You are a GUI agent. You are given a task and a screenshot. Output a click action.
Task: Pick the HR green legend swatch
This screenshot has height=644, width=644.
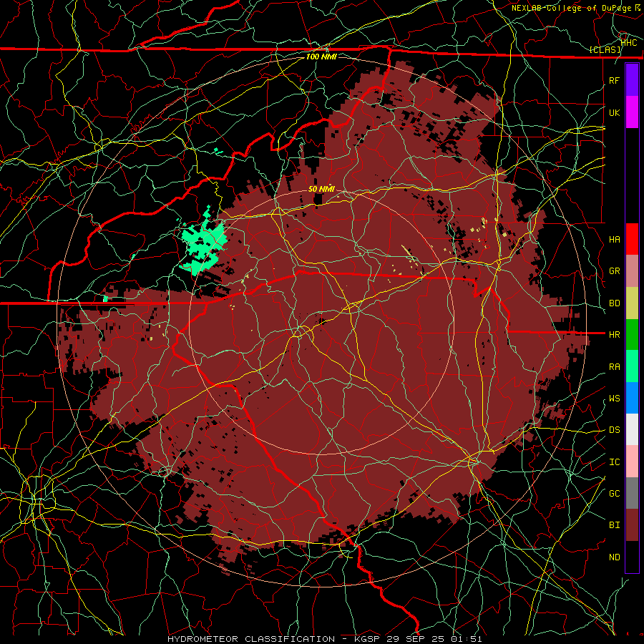pyautogui.click(x=632, y=334)
